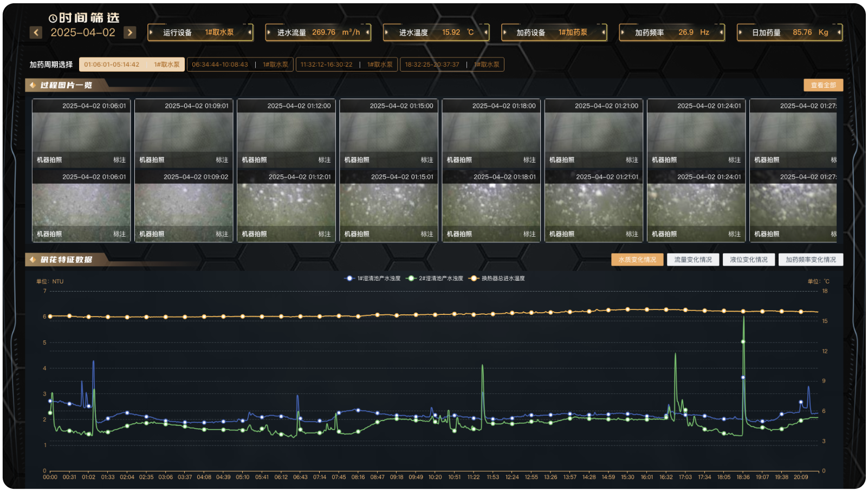Click 标注 on the 01:12:01 photo

pos(325,234)
